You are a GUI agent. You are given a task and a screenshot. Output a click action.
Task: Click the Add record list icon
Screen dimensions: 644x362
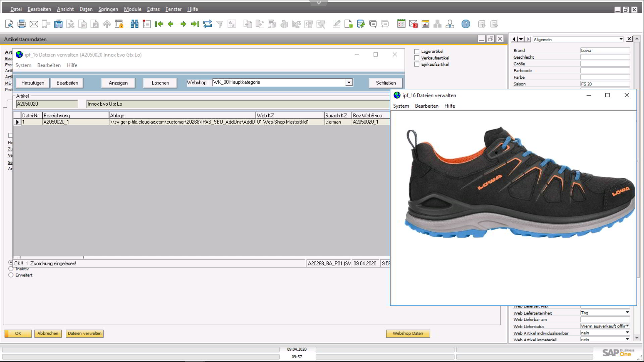point(147,24)
